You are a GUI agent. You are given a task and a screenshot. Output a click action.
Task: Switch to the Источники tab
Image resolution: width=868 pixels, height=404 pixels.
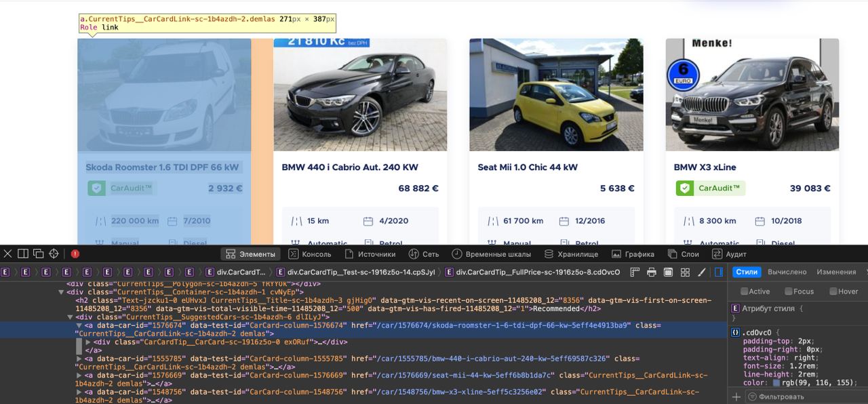[x=370, y=254]
